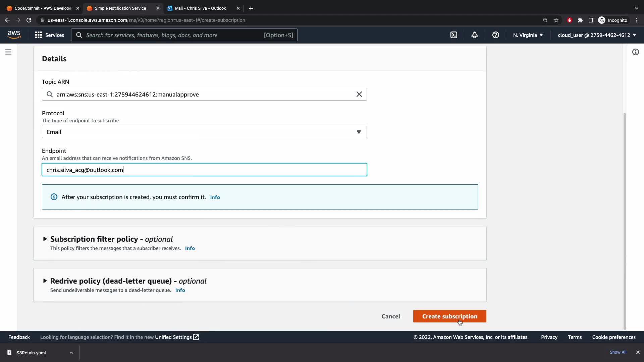Open the N. Virginia region dropdown
The image size is (644, 362).
click(x=528, y=35)
